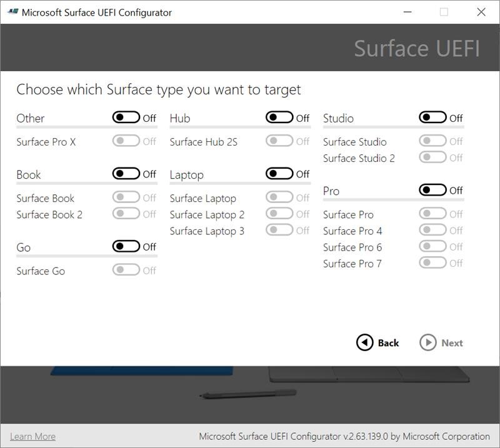Close the UEFI Configurator window
The image size is (500, 448).
(481, 12)
